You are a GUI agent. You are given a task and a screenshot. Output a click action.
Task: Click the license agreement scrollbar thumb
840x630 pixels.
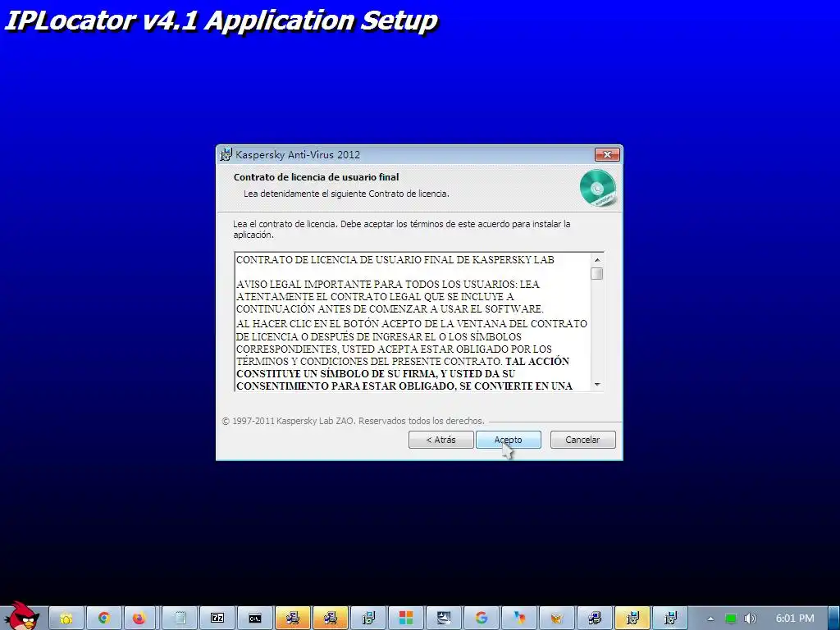(x=597, y=274)
